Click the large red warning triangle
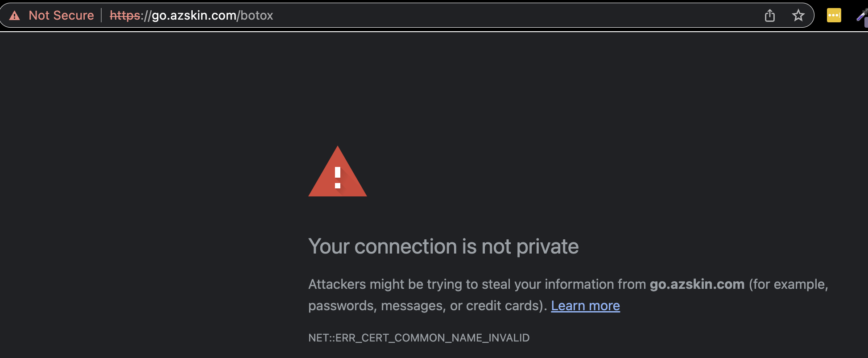The width and height of the screenshot is (868, 358). click(x=338, y=171)
